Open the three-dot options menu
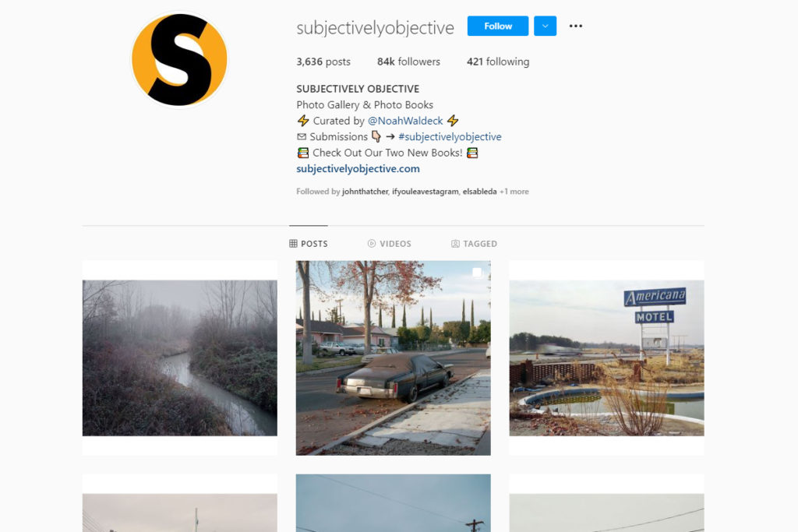This screenshot has width=798, height=532. click(x=576, y=26)
